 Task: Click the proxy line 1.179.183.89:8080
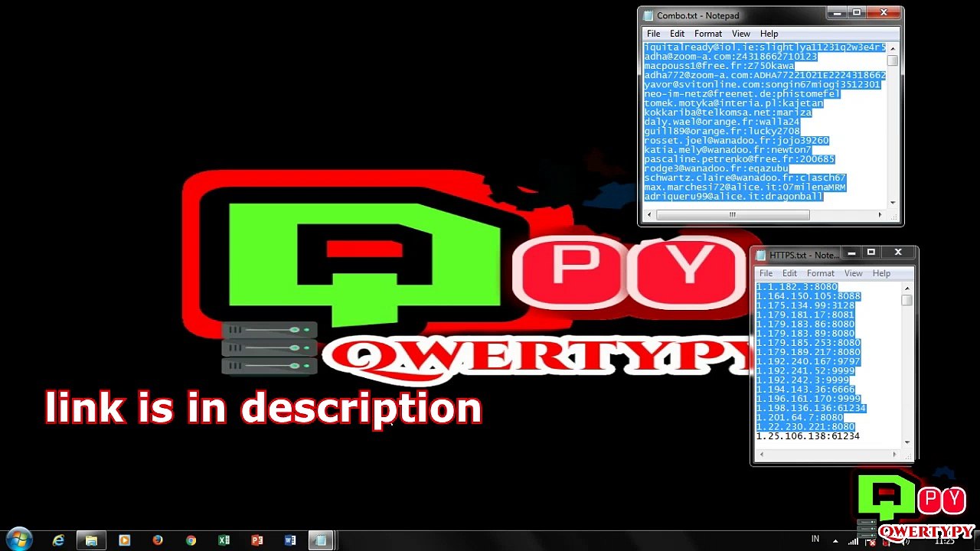click(x=805, y=334)
